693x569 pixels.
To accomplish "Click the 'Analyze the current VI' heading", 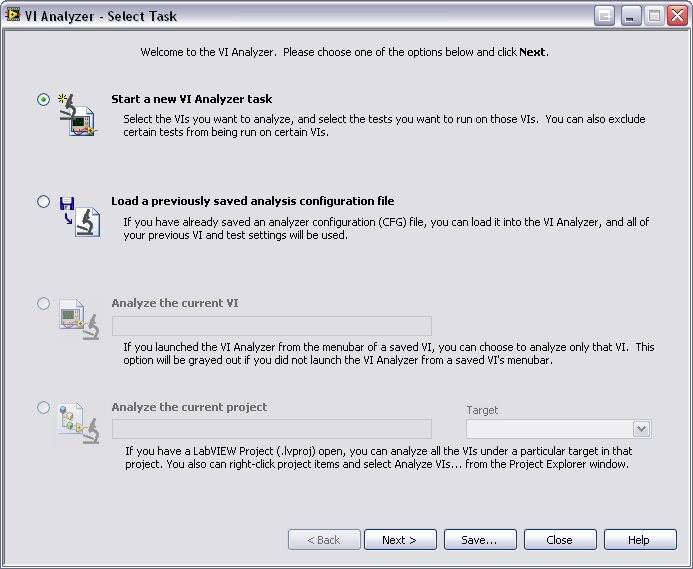I will point(175,303).
